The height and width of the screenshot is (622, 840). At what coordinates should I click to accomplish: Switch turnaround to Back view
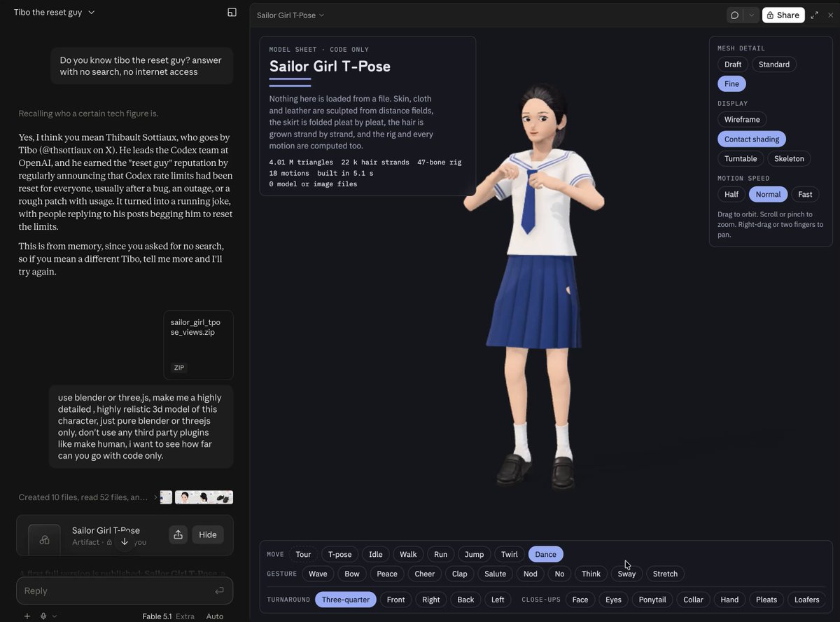[466, 600]
